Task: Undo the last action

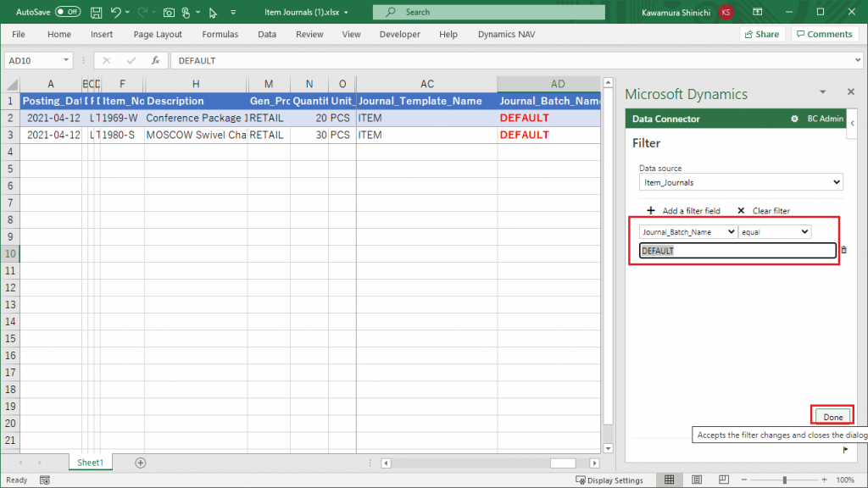Action: pyautogui.click(x=115, y=12)
